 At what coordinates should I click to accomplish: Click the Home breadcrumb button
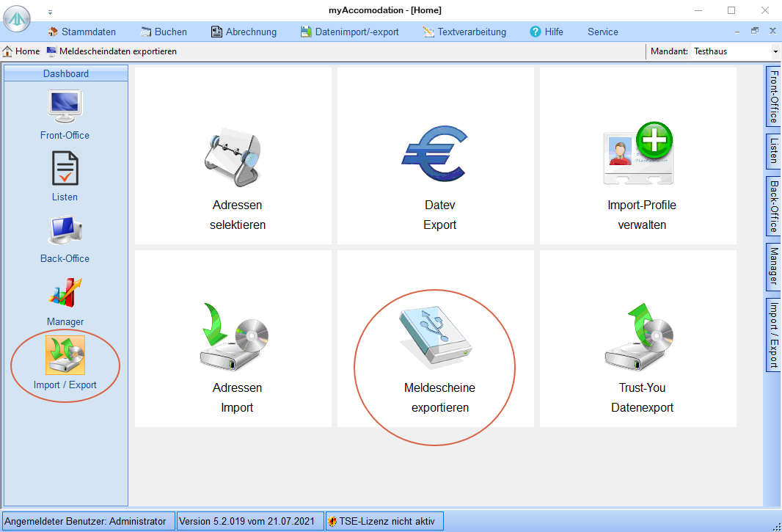(x=21, y=51)
